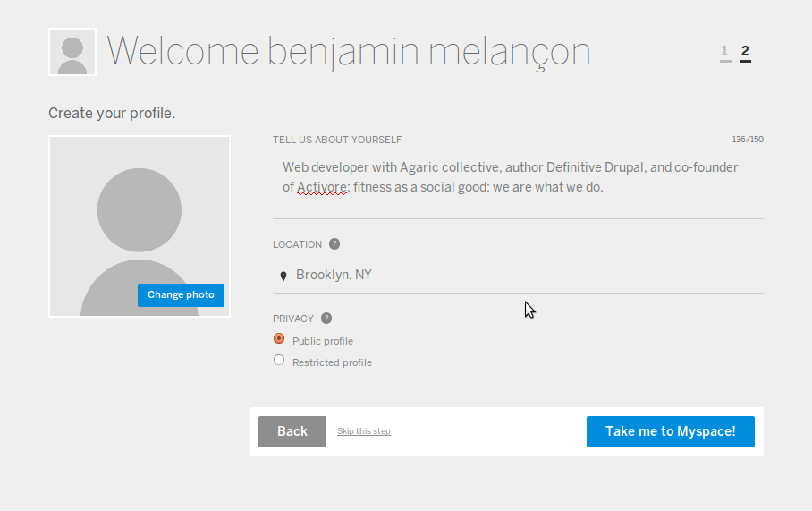Click the 136/150 character counter
The width and height of the screenshot is (812, 511).
click(748, 140)
